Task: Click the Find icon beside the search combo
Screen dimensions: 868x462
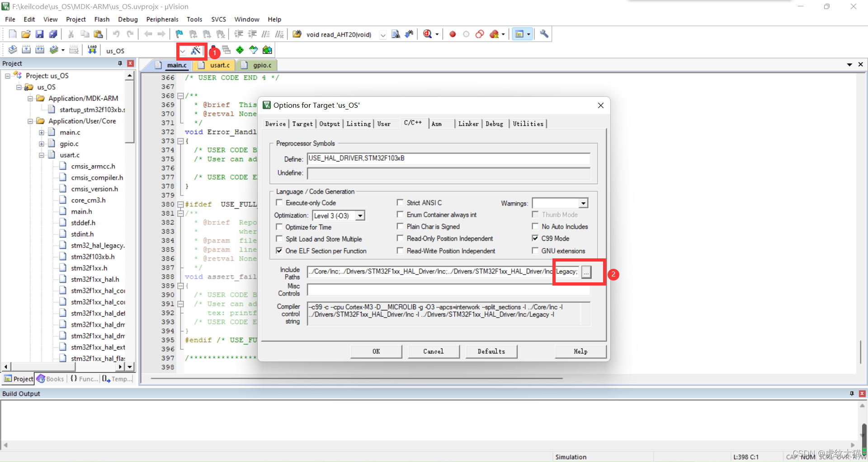Action: pos(396,34)
